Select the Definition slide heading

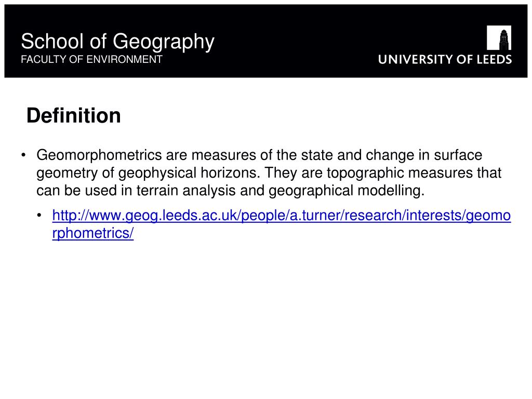74,116
